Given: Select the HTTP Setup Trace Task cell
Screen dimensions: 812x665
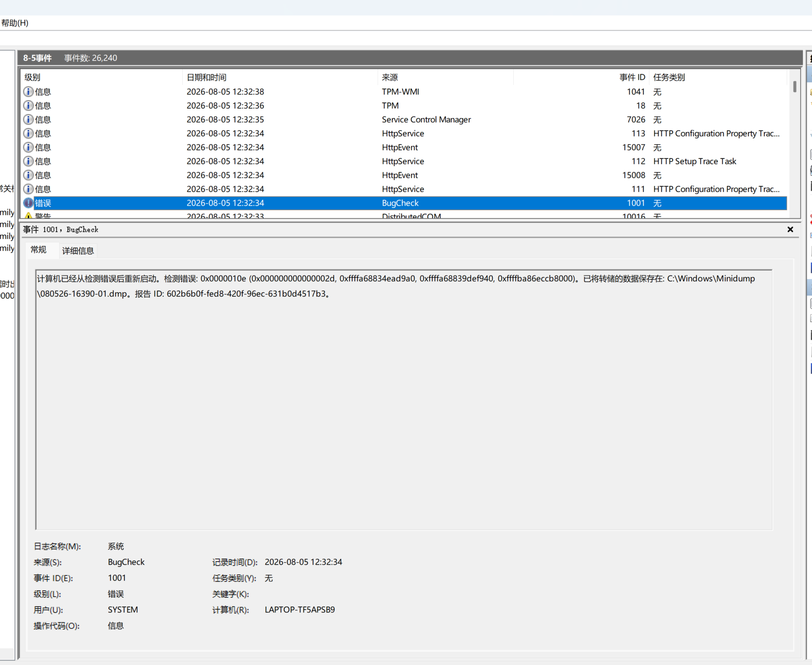Looking at the screenshot, I should 695,161.
